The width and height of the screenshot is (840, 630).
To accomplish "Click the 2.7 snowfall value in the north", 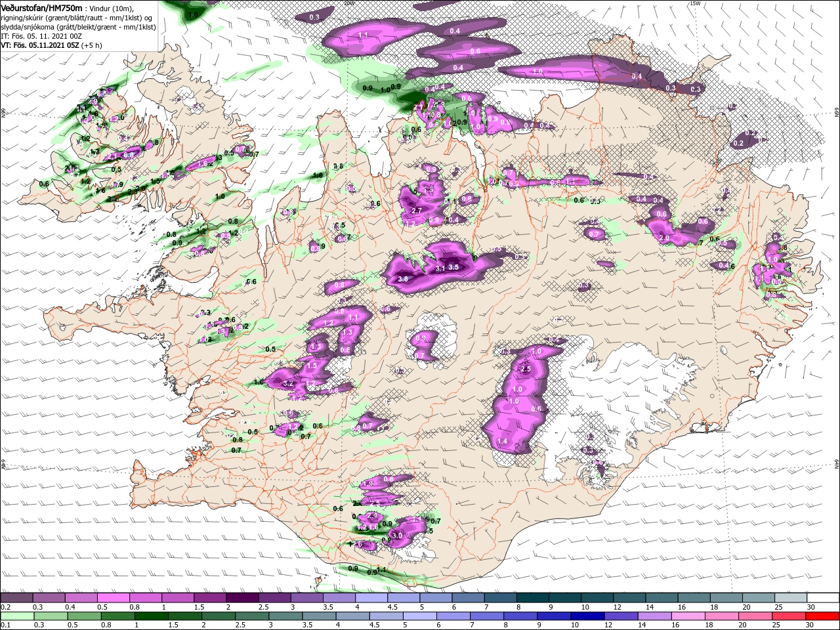I will [416, 211].
